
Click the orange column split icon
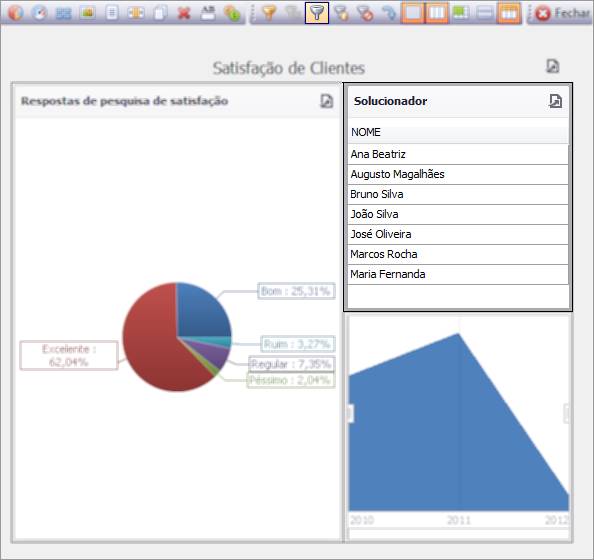136,13
